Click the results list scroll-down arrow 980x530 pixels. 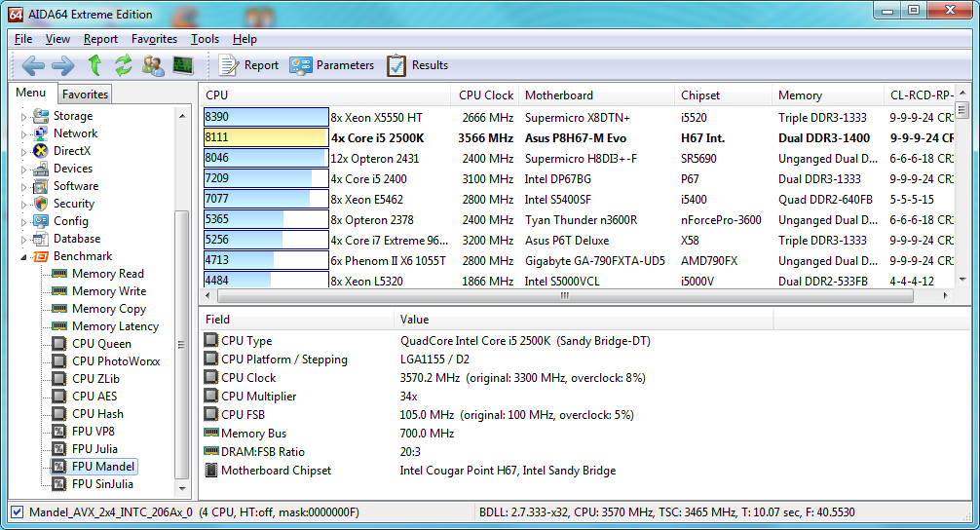pos(962,280)
